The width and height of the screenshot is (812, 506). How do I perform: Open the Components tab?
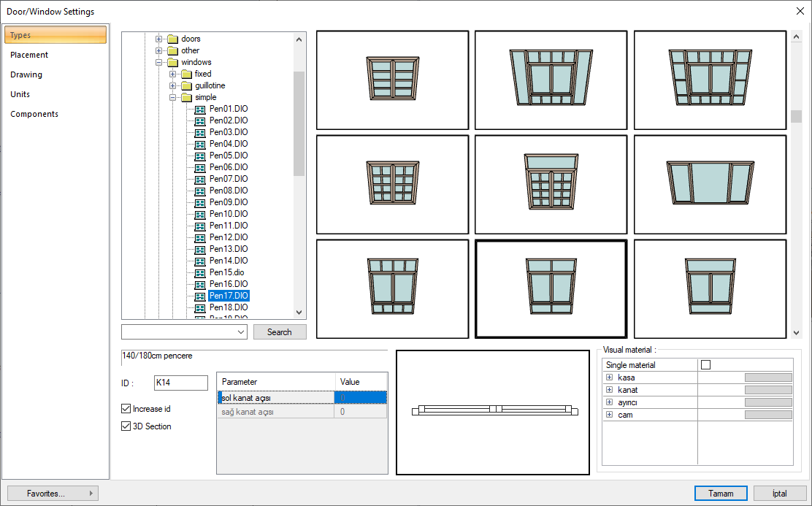point(34,114)
